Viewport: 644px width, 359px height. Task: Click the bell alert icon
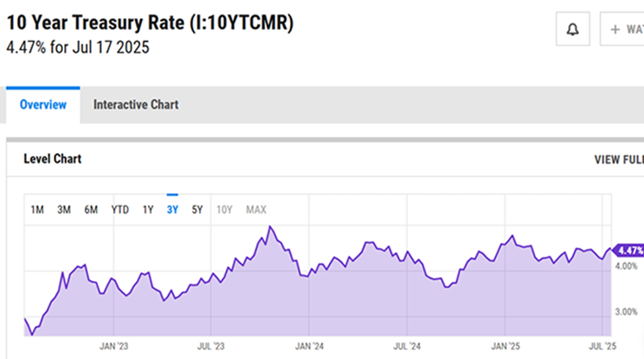pyautogui.click(x=573, y=30)
